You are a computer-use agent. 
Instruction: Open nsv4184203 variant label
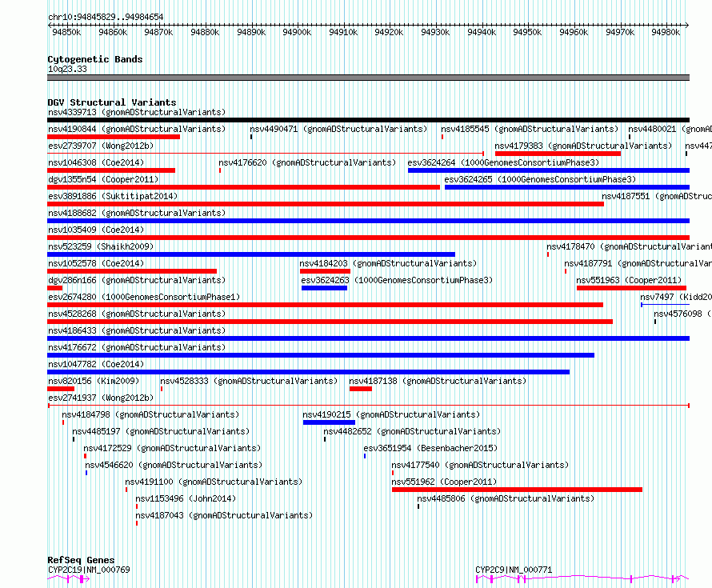(388, 263)
